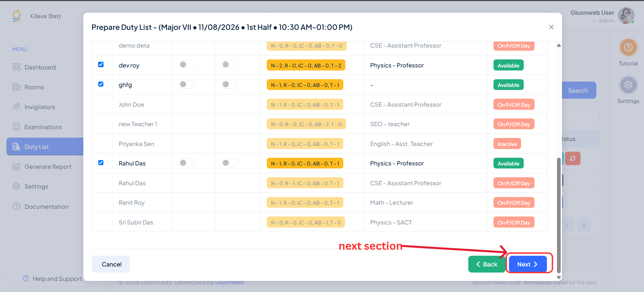This screenshot has width=644, height=292.
Task: Click the name new Teacher 1
Action: click(x=138, y=124)
